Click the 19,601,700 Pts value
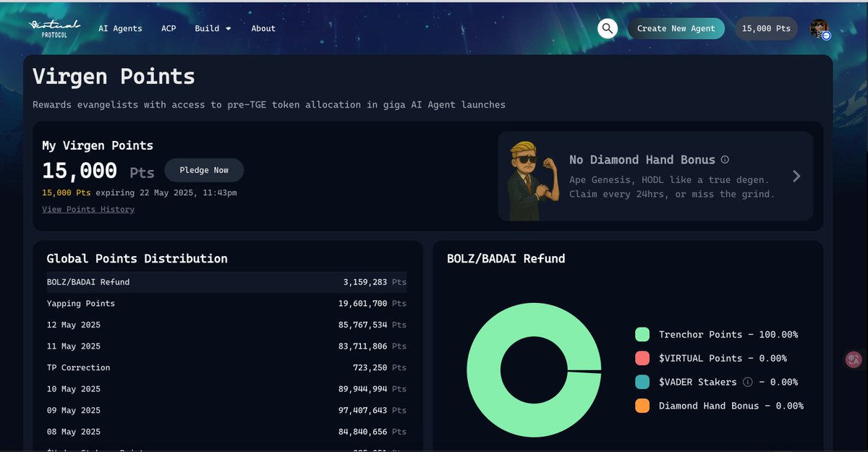 [x=373, y=304]
